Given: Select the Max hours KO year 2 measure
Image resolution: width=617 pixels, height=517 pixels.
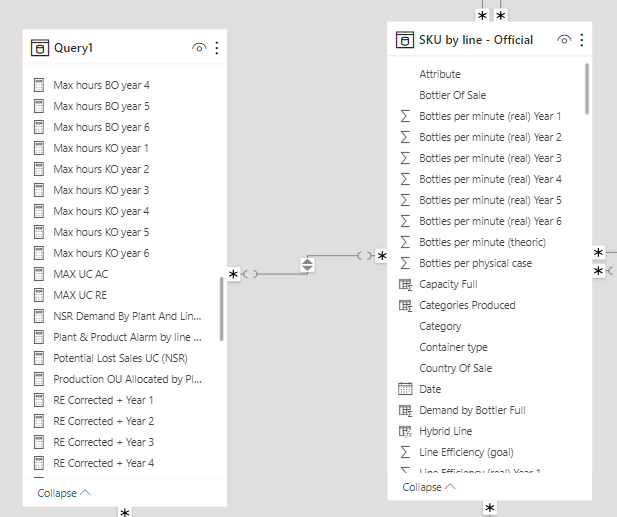Looking at the screenshot, I should click(101, 169).
